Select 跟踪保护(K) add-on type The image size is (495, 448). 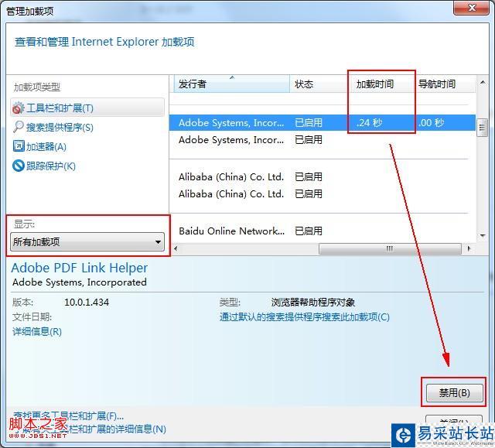(x=51, y=166)
